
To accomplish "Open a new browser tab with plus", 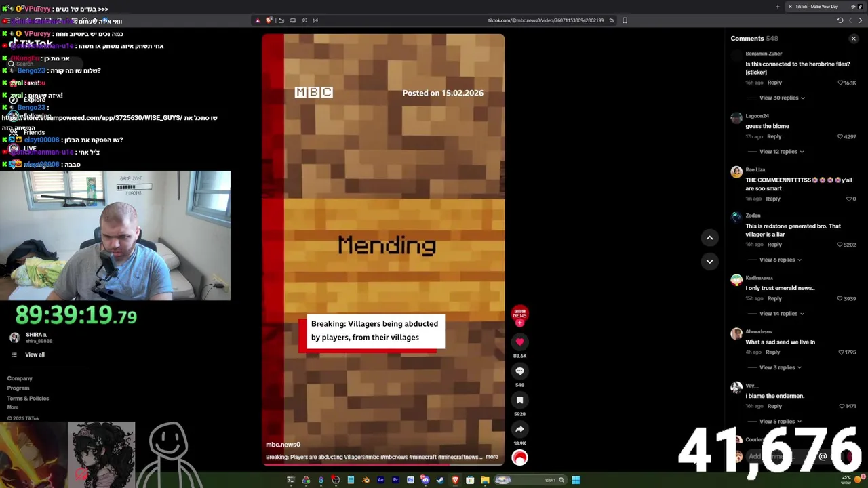I will click(777, 7).
